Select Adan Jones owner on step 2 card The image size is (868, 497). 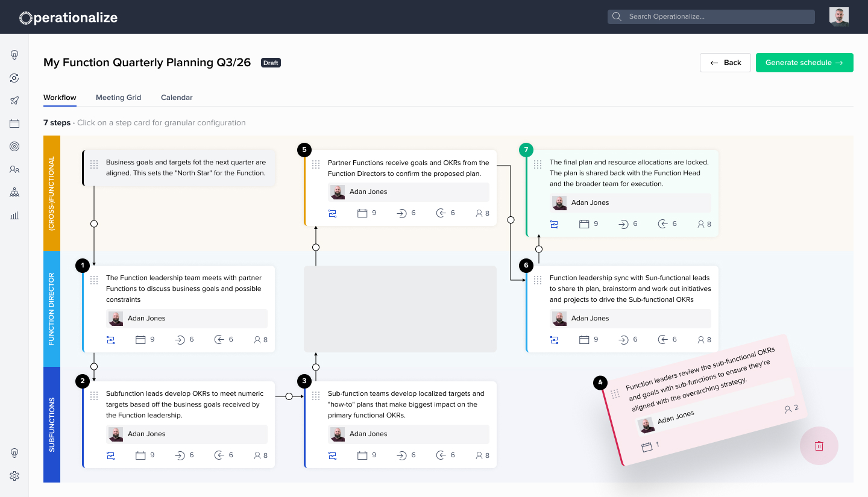186,434
